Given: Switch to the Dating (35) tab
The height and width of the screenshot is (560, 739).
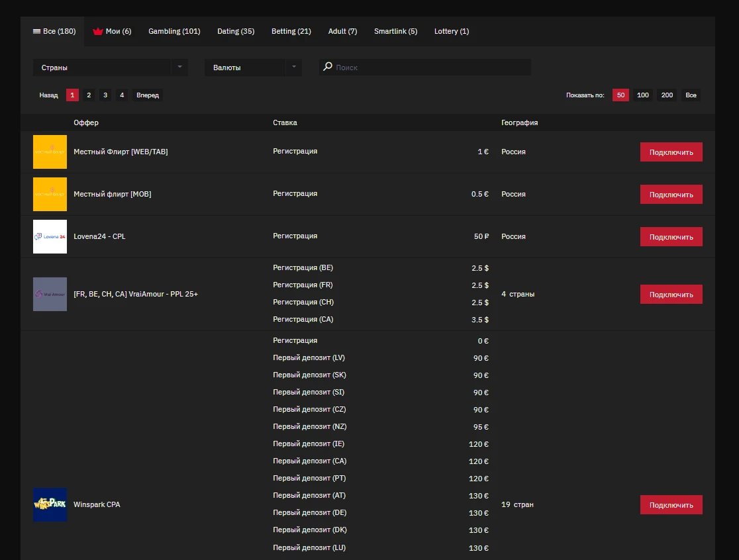Looking at the screenshot, I should (x=236, y=31).
